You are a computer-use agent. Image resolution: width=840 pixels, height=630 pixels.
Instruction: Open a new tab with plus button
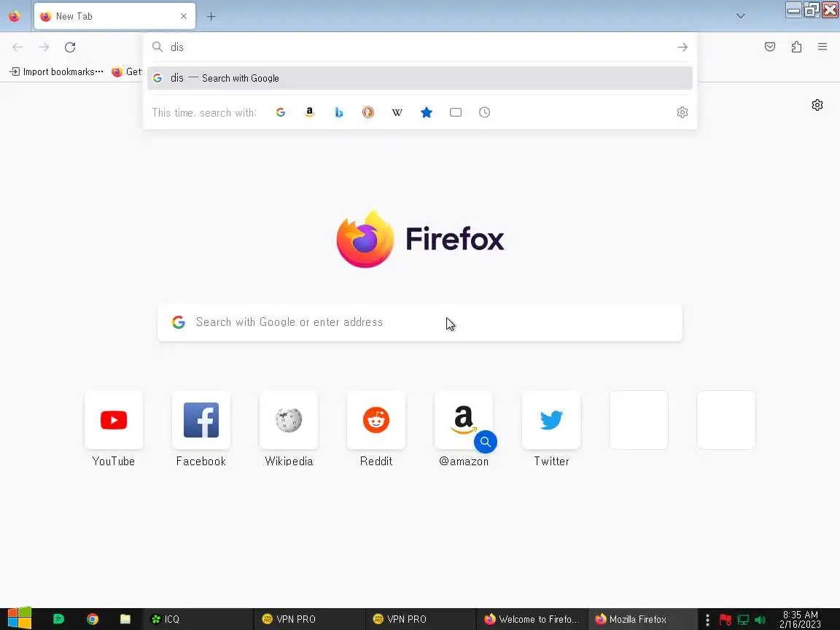point(211,17)
